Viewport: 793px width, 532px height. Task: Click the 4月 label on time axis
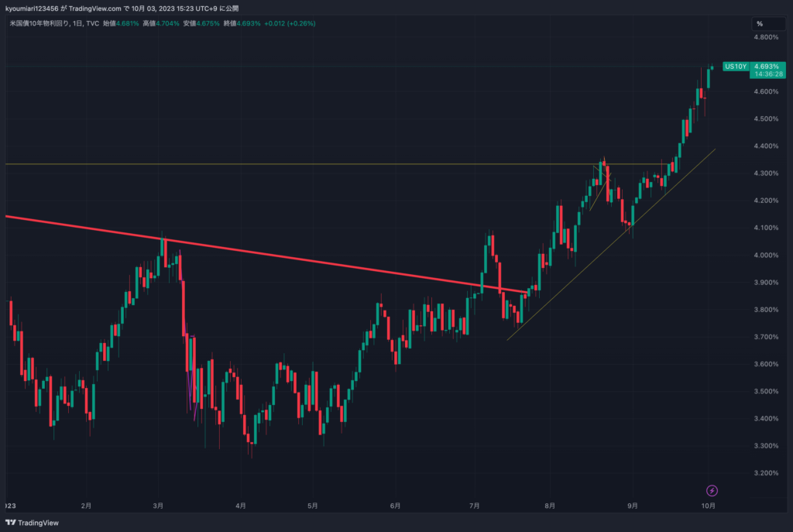pos(241,506)
